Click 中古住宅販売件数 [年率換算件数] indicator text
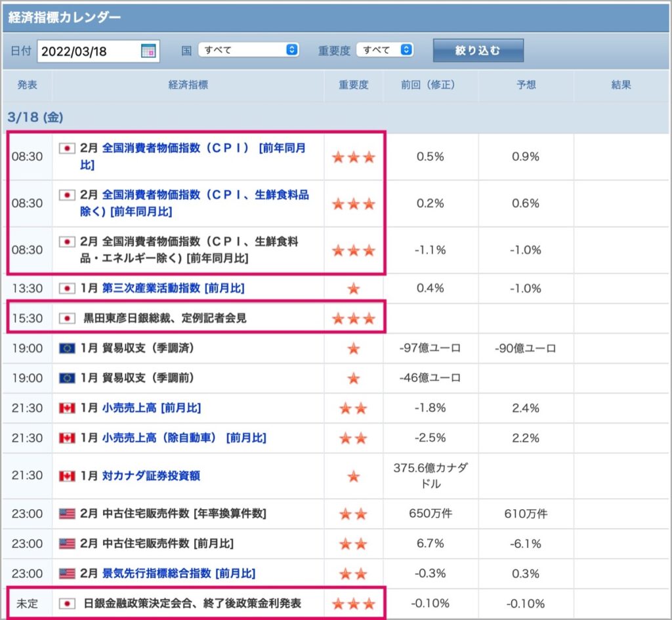Screen dimensions: 672x620 point(184,514)
